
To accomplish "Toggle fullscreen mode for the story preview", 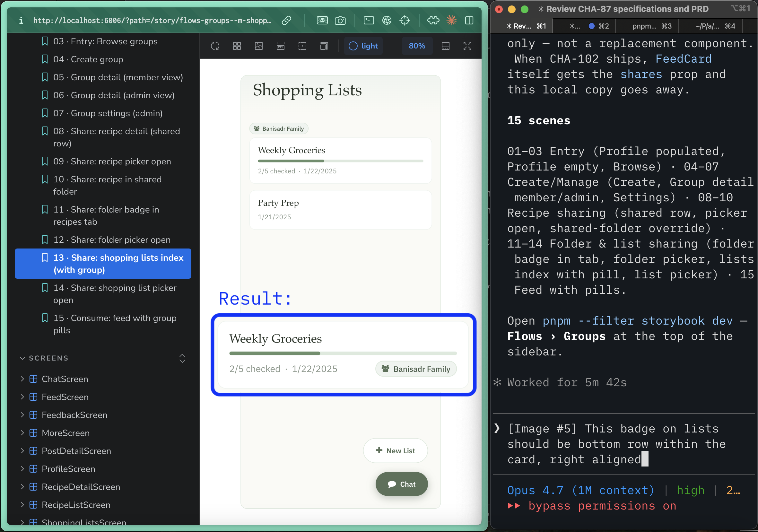I will 468,46.
